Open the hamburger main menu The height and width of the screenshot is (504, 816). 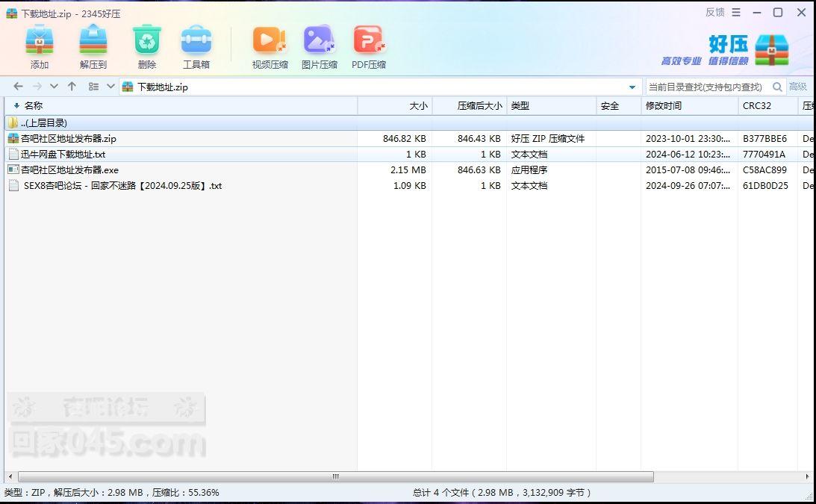[736, 12]
